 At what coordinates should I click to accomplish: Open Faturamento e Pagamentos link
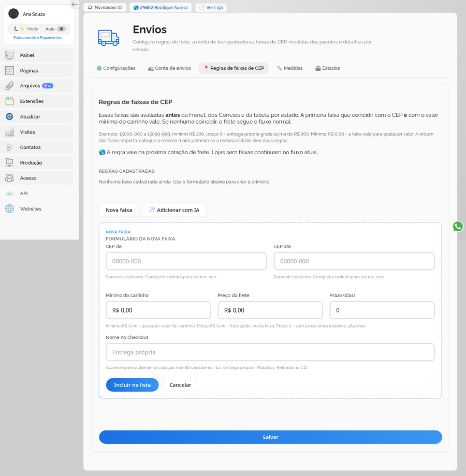[x=38, y=38]
